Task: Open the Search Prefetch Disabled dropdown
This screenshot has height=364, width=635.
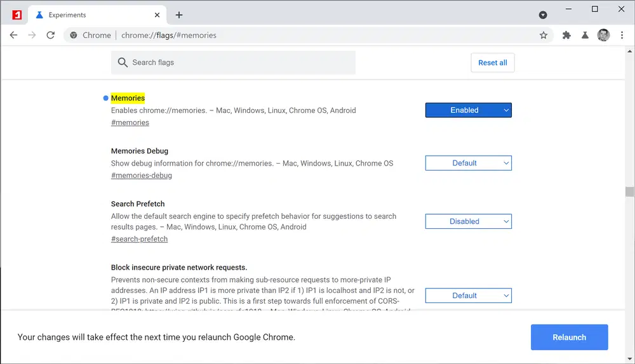Action: pos(468,221)
